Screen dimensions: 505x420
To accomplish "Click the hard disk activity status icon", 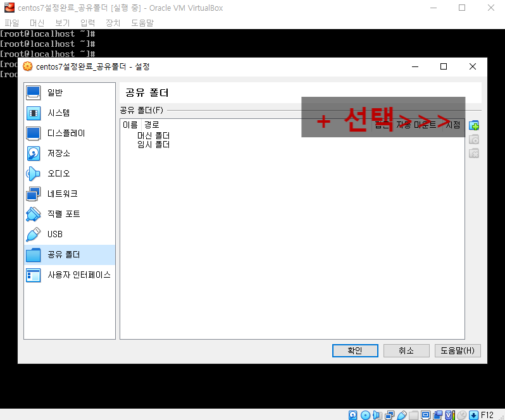I will 352,415.
